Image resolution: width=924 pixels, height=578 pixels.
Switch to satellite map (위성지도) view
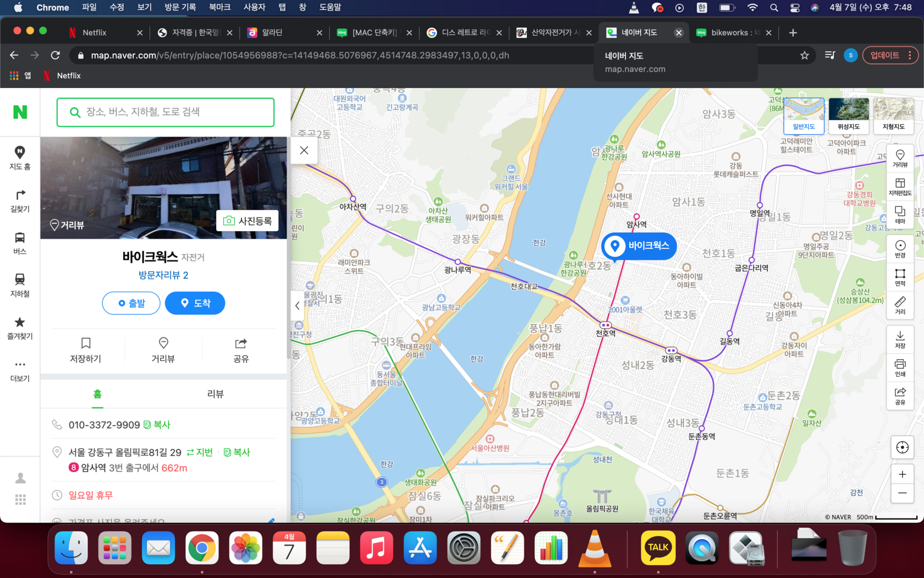coord(849,116)
